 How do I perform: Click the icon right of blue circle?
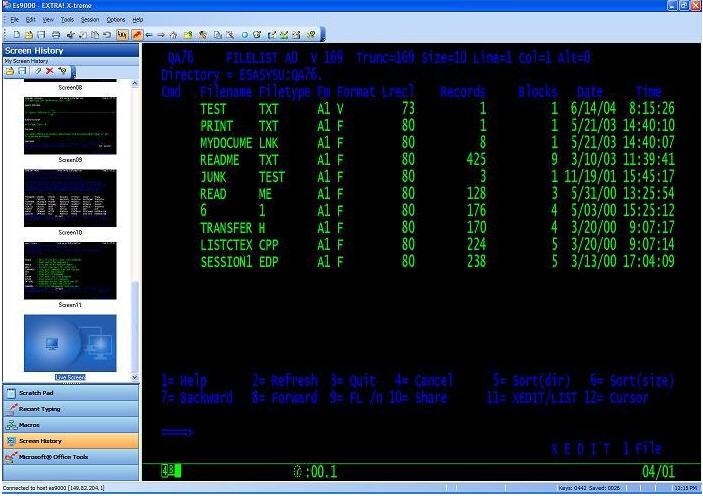click(257, 35)
